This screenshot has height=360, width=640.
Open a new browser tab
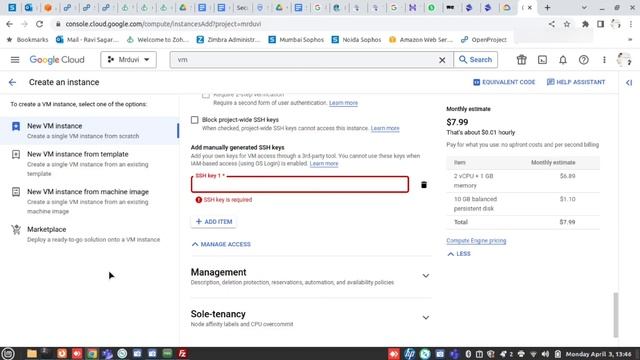pos(547,8)
